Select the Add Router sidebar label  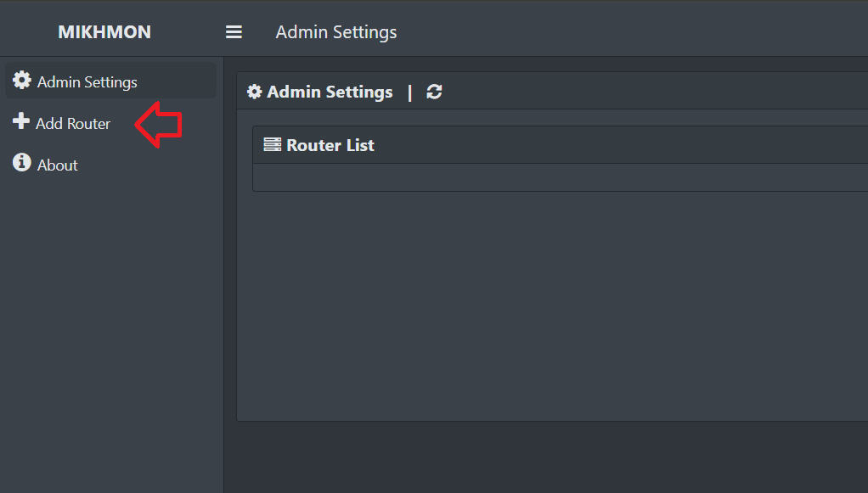click(x=73, y=124)
